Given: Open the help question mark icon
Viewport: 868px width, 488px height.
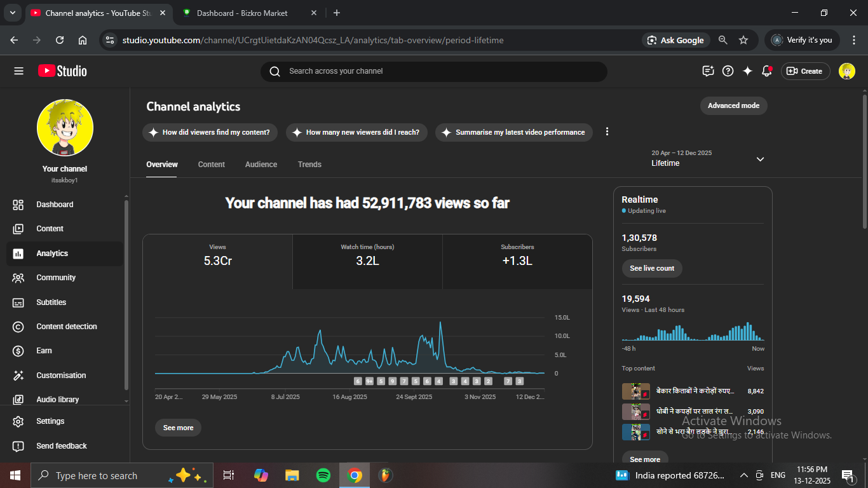Looking at the screenshot, I should point(728,71).
